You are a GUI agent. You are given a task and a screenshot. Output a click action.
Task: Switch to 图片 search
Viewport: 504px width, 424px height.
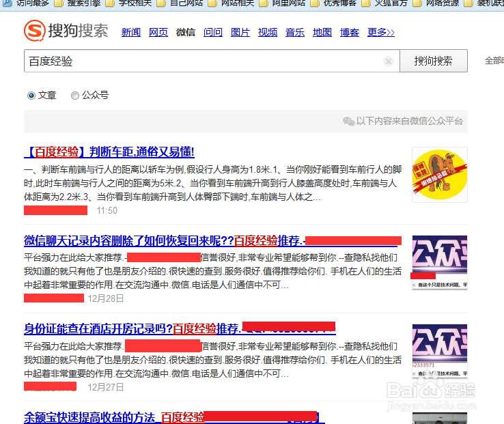click(240, 33)
